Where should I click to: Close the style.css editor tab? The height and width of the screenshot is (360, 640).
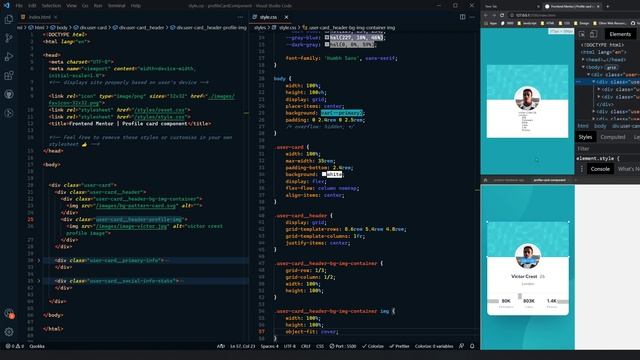(x=286, y=17)
